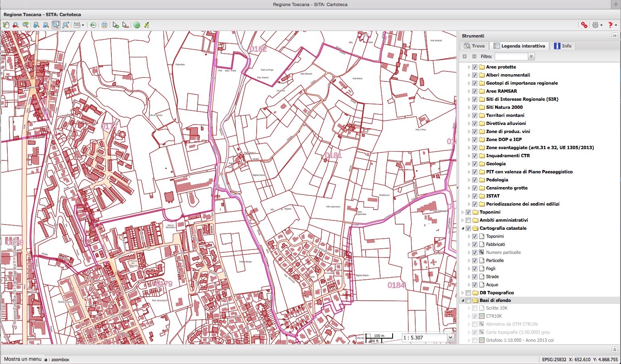
Task: Collapse all legend nodes
Action: tap(474, 56)
